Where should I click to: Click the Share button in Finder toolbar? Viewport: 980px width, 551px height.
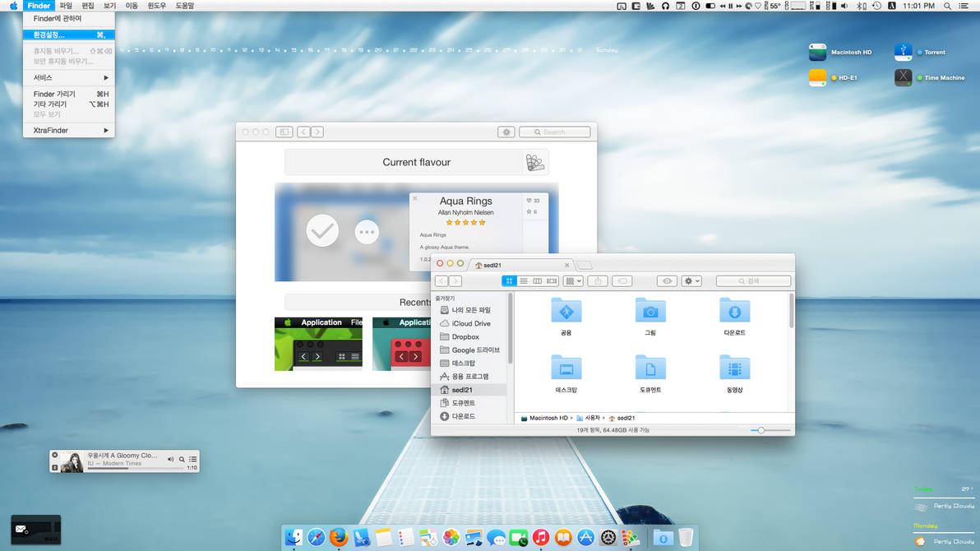coord(598,281)
